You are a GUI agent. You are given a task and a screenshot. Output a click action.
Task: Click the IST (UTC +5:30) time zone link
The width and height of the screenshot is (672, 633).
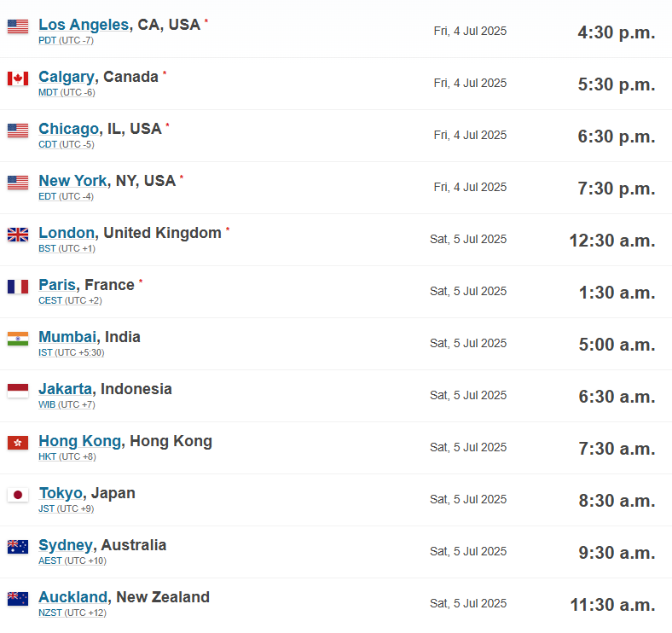click(71, 352)
